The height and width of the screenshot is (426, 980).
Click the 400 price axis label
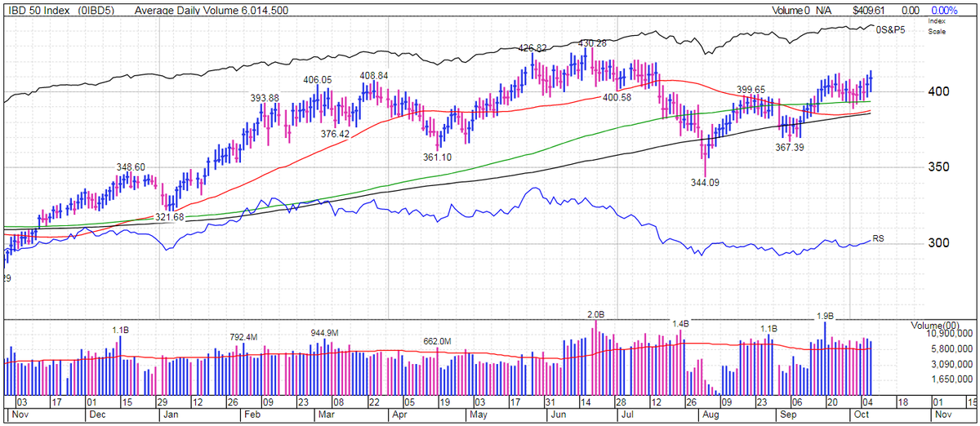pos(937,91)
